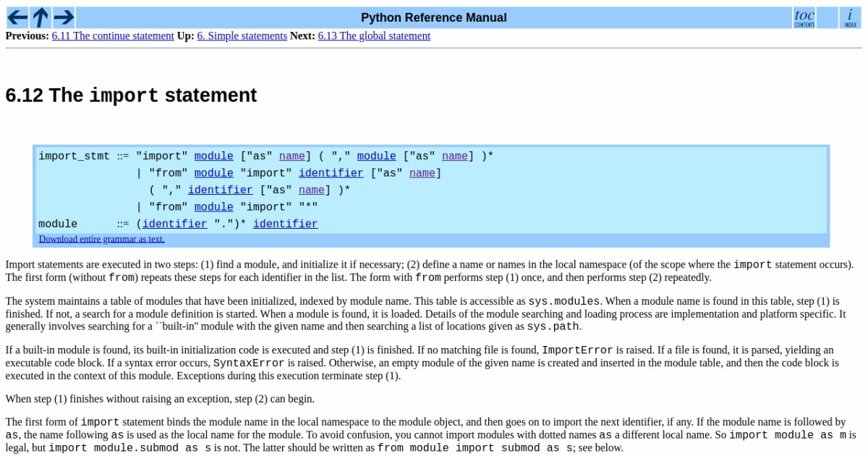Go to next page using right arrow icon
The height and width of the screenshot is (456, 868).
pos(64,17)
